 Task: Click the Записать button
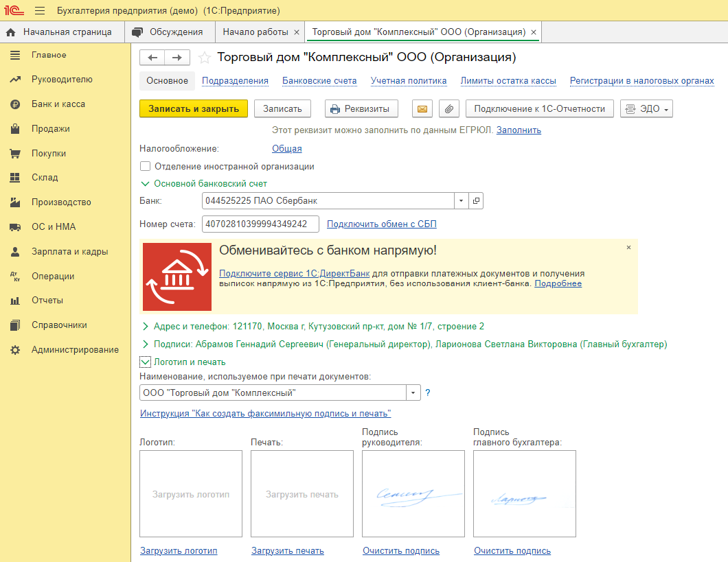coord(282,109)
